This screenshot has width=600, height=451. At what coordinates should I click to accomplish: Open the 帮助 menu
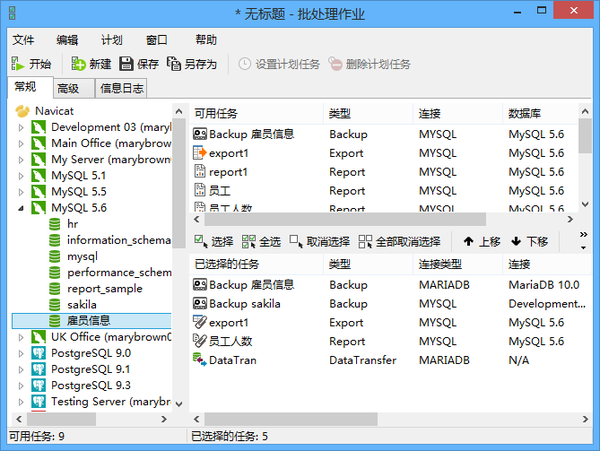[206, 40]
